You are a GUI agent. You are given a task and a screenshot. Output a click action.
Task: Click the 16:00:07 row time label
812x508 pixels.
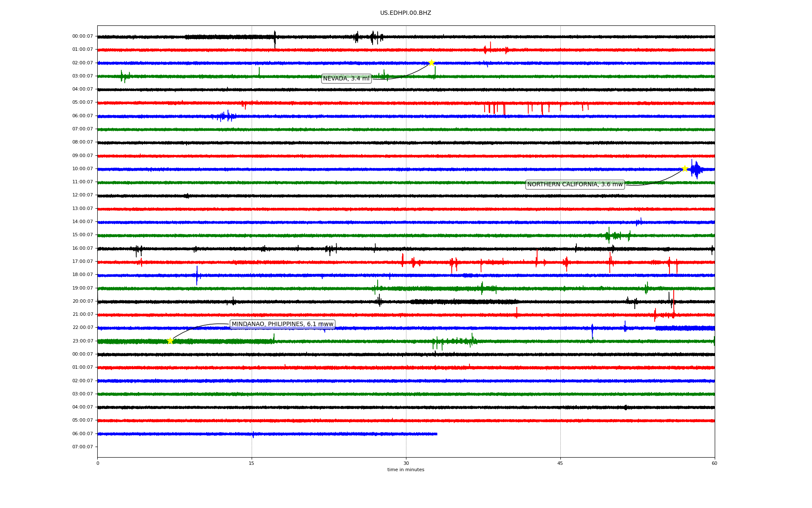coord(82,248)
